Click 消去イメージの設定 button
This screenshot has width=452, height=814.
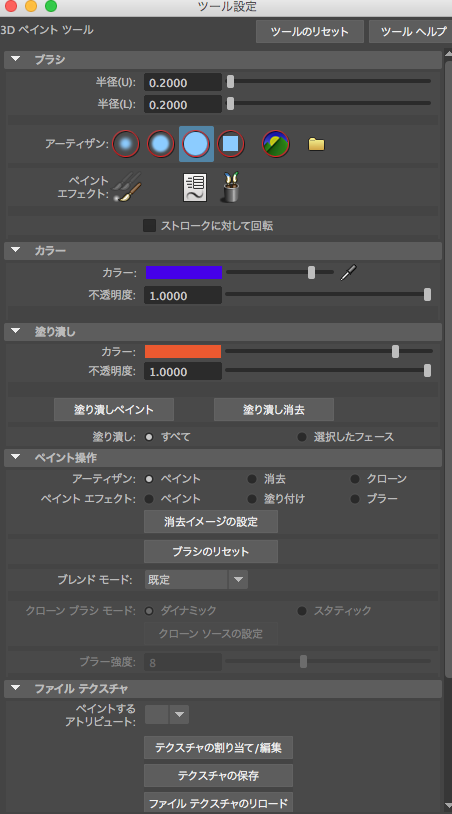click(x=211, y=521)
